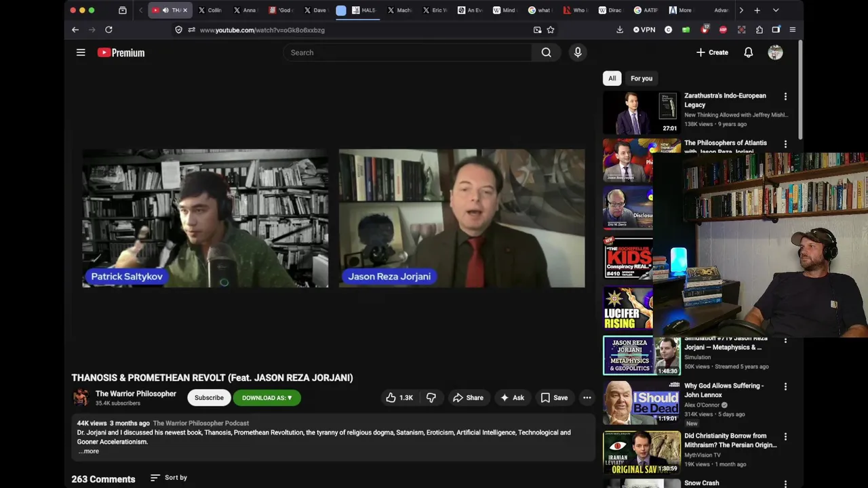Show the list of all tabs
The height and width of the screenshot is (488, 868).
pyautogui.click(x=776, y=10)
